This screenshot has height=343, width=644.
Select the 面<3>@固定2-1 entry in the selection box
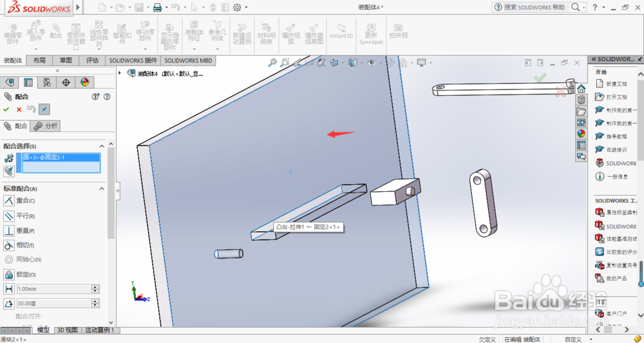pyautogui.click(x=61, y=157)
